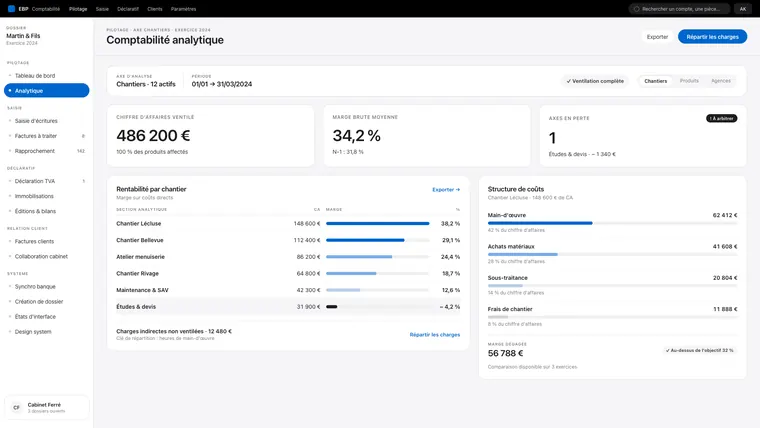760x428 pixels.
Task: Open Synchro banque
Action: [x=47, y=286]
